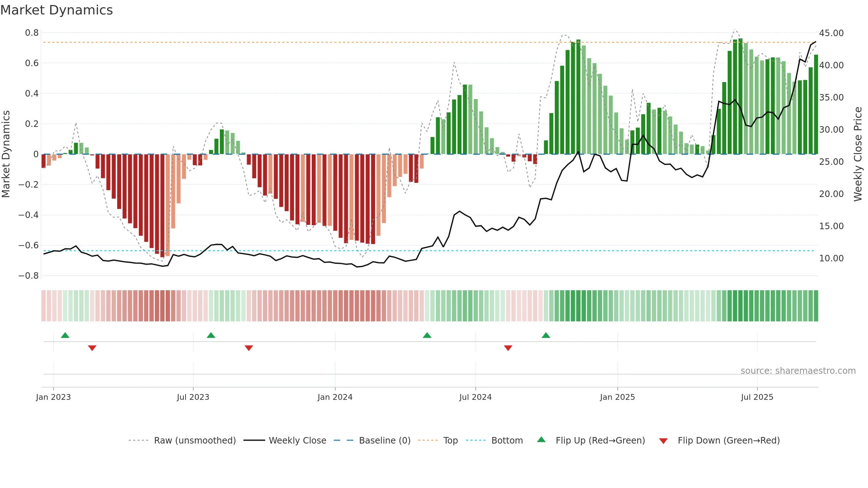Click the first dark red bar at the left end
This screenshot has width=868, height=488.
43,161
